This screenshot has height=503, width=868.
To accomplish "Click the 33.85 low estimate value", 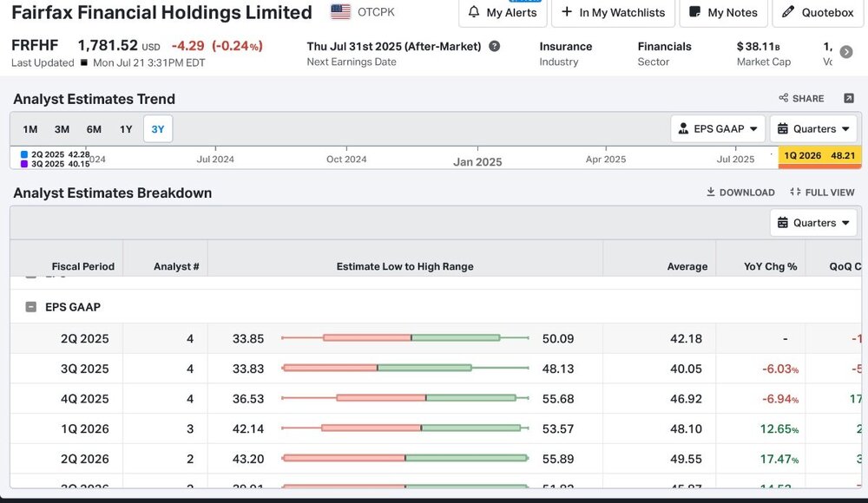I will coord(248,338).
